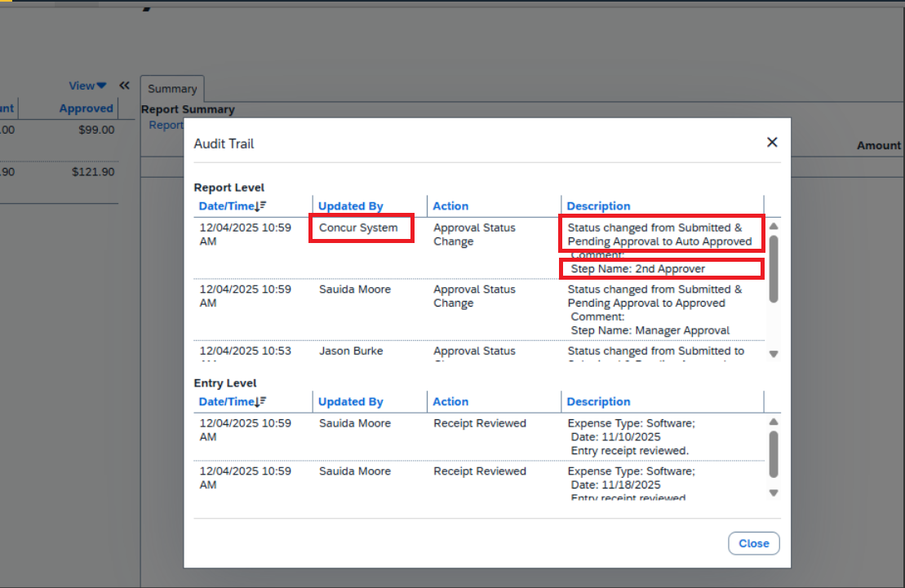905x588 pixels.
Task: Sort Report Level by Description column
Action: 598,206
